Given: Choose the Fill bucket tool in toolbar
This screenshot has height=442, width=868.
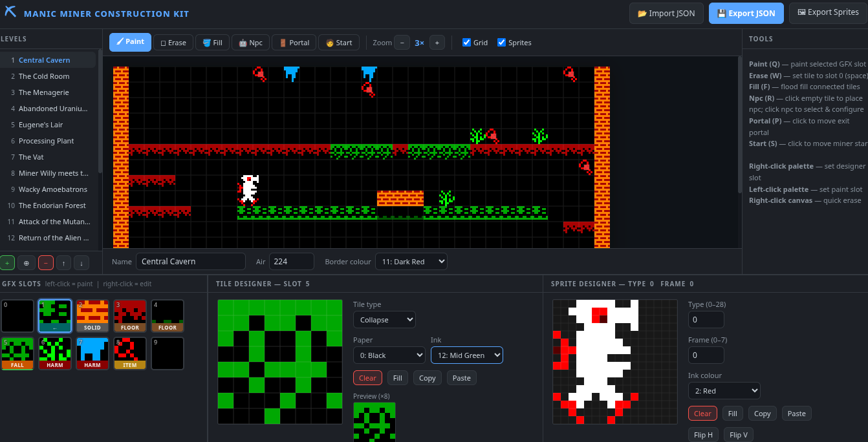Looking at the screenshot, I should [212, 43].
